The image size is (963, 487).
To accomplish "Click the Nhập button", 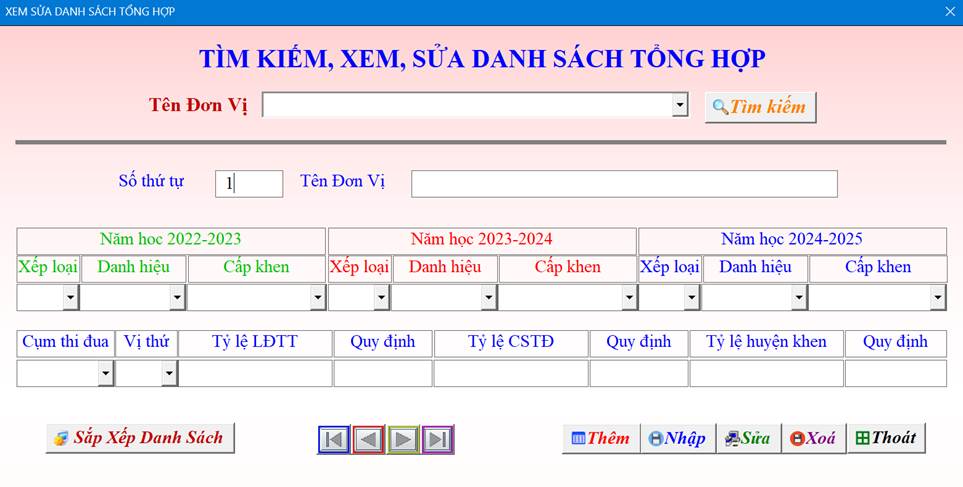I will point(677,438).
